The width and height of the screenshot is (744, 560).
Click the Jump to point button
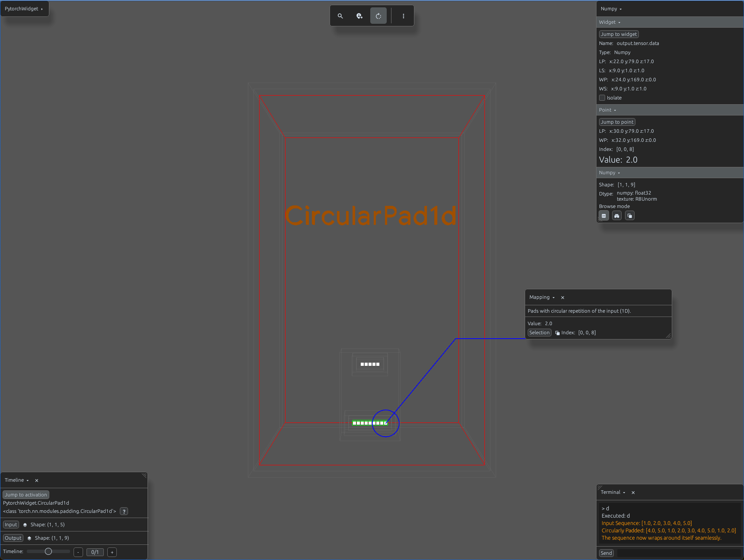tap(617, 122)
